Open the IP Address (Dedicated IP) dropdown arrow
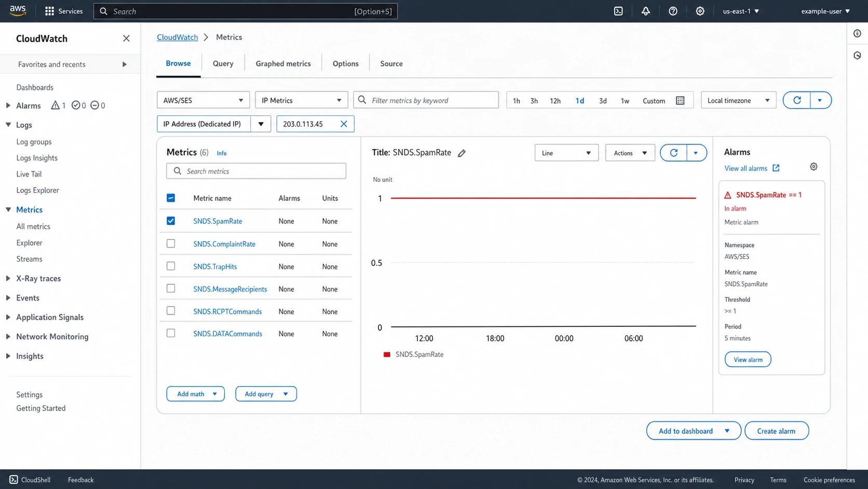 (261, 124)
